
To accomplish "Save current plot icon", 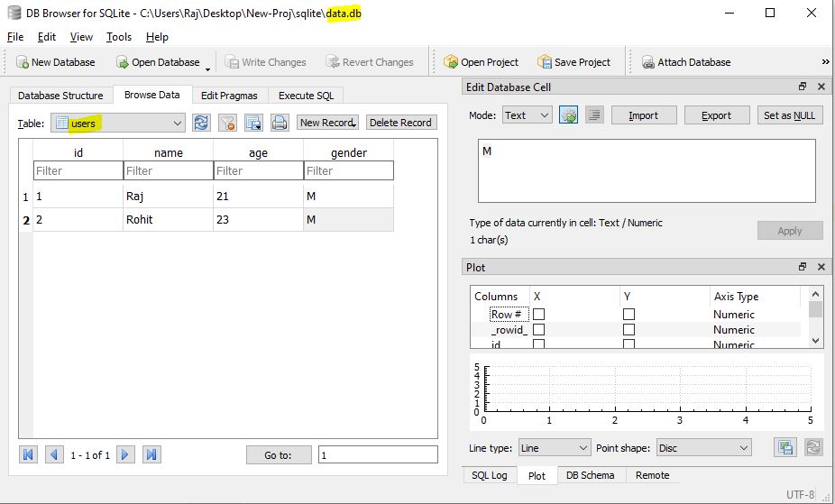I will tap(785, 447).
